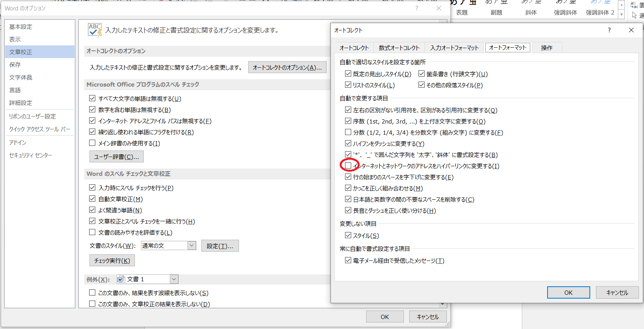Uncheck かっこを正しく組み合わせる checkbox
Image resolution: width=644 pixels, height=329 pixels.
click(x=348, y=188)
